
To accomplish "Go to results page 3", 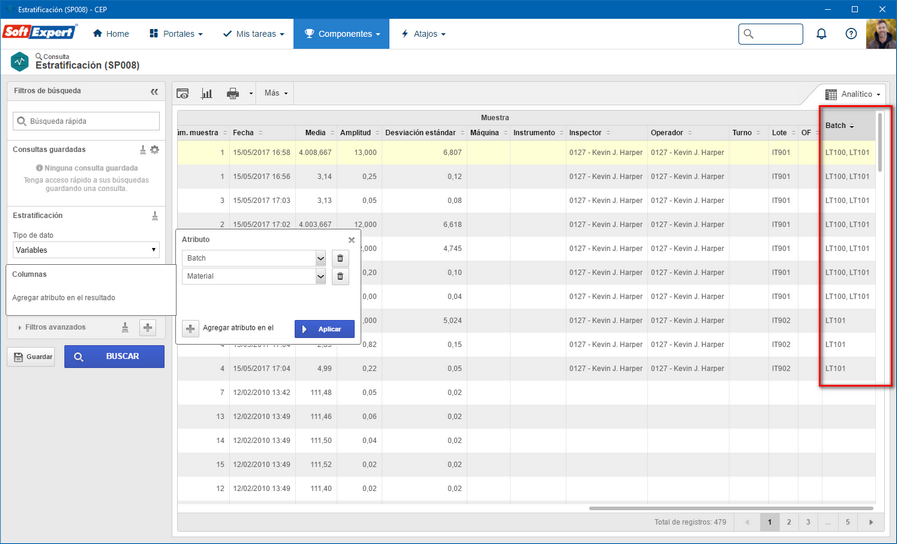I will pyautogui.click(x=808, y=522).
